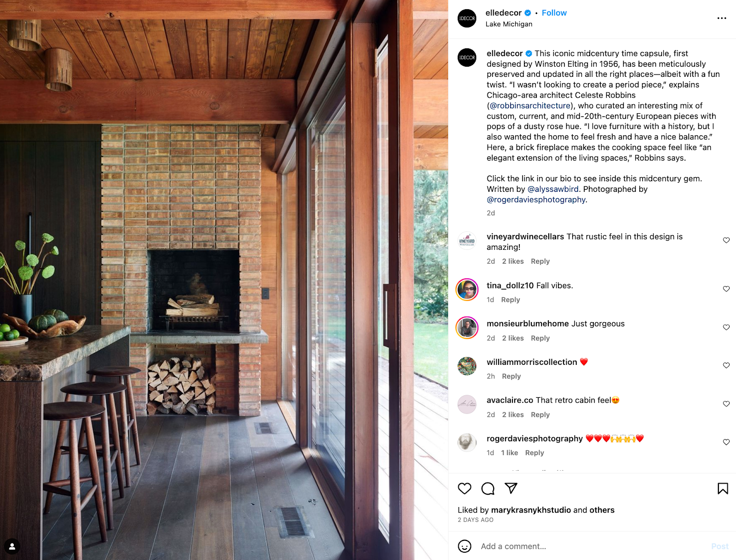Like vineyardwinecellars comment heart
Viewport: 736px width, 560px height.
726,240
